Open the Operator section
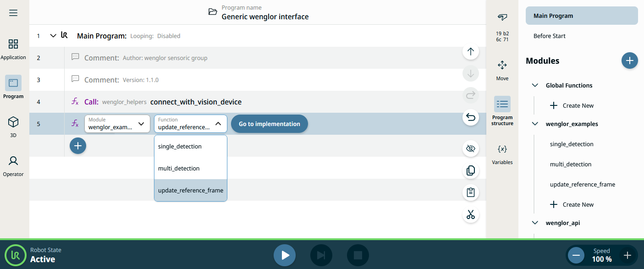 [13, 166]
